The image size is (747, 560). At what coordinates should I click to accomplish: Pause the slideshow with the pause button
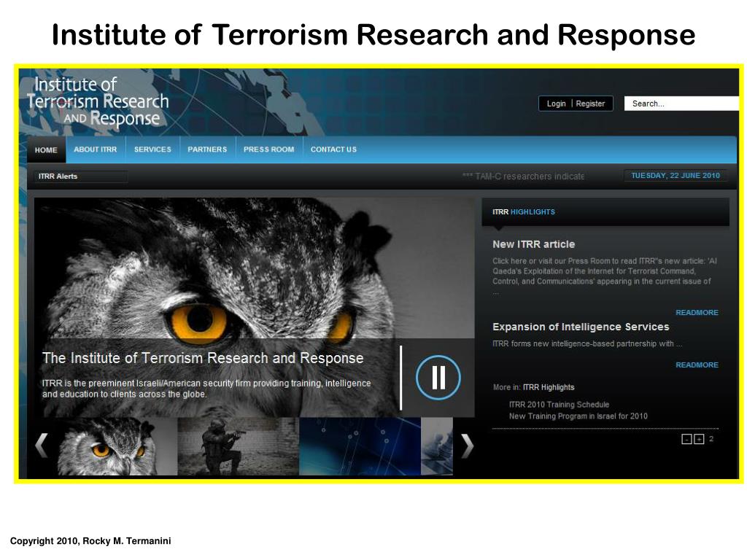(x=438, y=377)
